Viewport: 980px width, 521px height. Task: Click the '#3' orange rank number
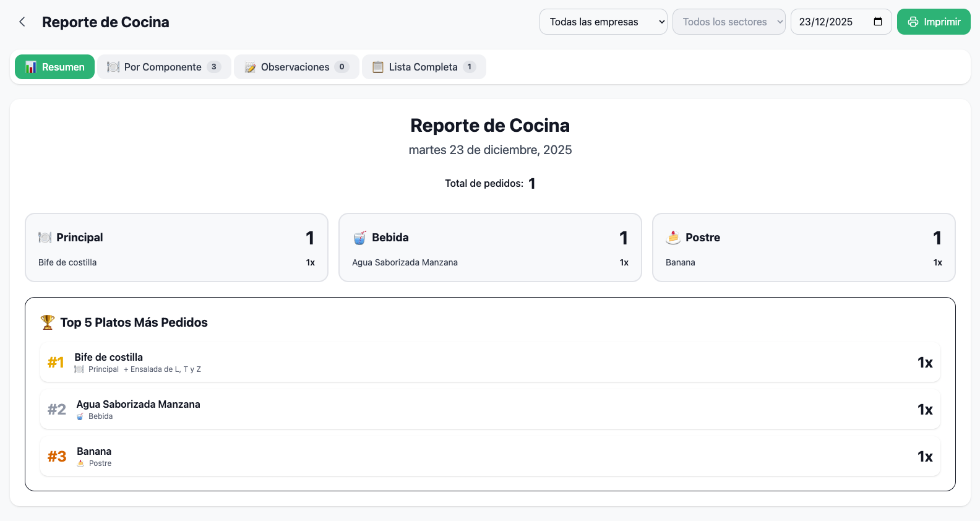tap(57, 457)
